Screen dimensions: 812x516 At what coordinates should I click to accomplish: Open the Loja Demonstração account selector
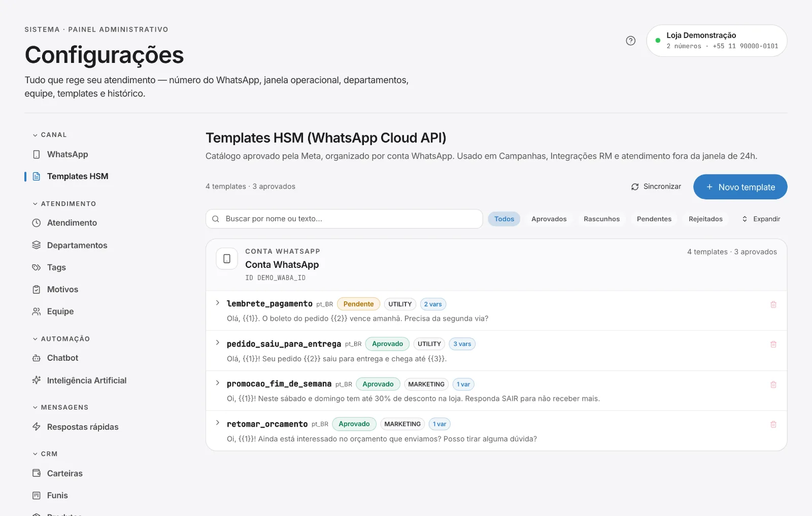[x=717, y=41]
